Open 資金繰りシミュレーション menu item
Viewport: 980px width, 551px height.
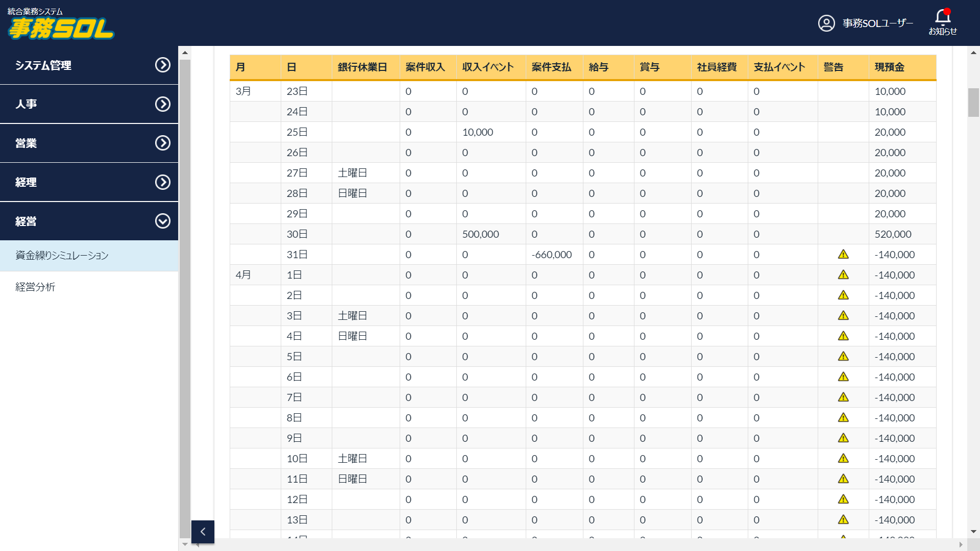(62, 256)
